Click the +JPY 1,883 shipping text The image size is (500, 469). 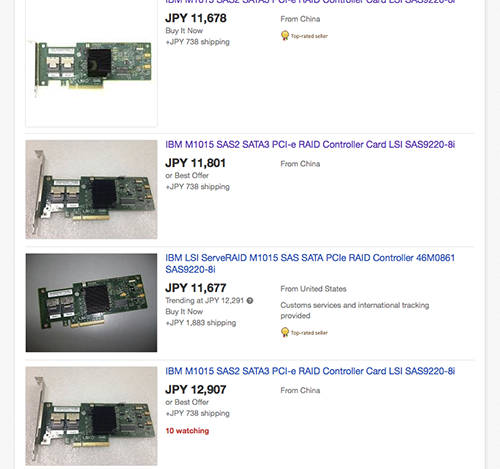[x=201, y=323]
